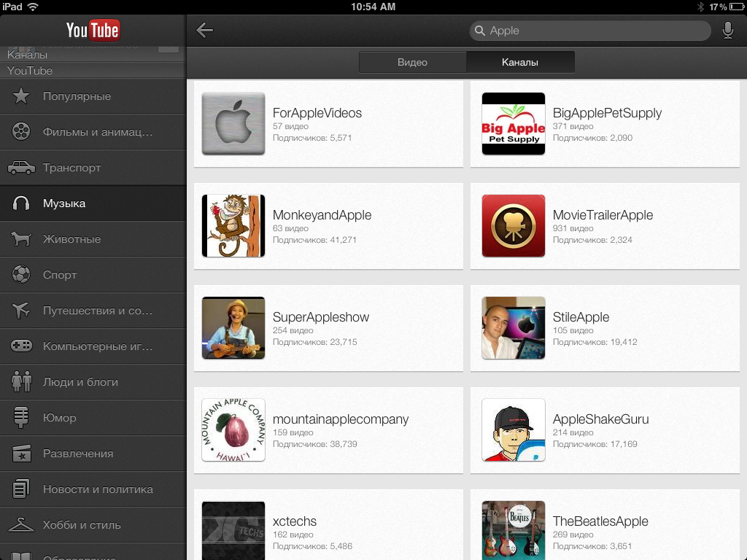The width and height of the screenshot is (747, 560).
Task: Switch to the Каналы tab
Action: tap(520, 62)
